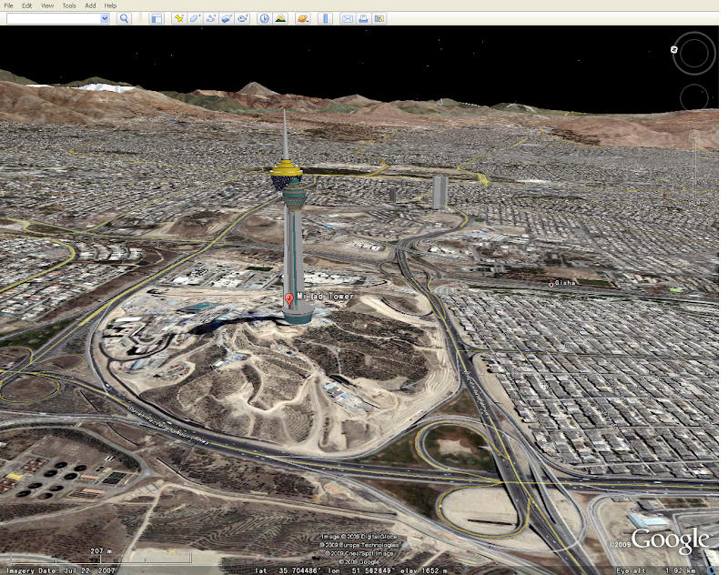This screenshot has width=728, height=575.
Task: Open the Add menu
Action: click(x=90, y=5)
